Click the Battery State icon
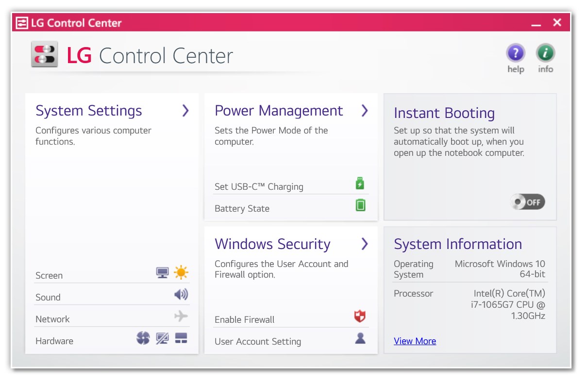588x382 pixels. coord(360,205)
